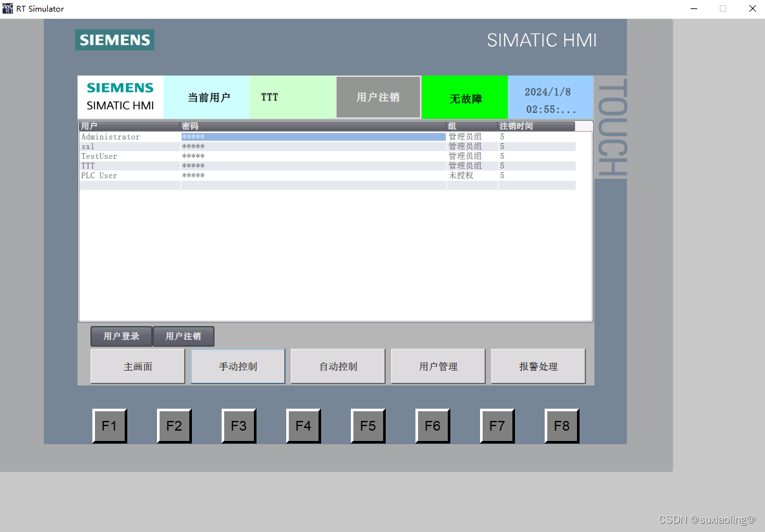Click the 注销时间 column header

pyautogui.click(x=537, y=127)
